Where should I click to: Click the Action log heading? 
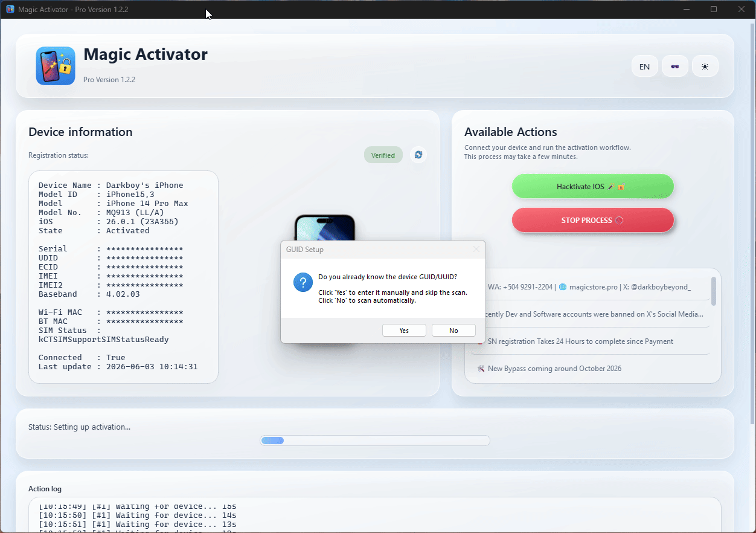(x=45, y=489)
